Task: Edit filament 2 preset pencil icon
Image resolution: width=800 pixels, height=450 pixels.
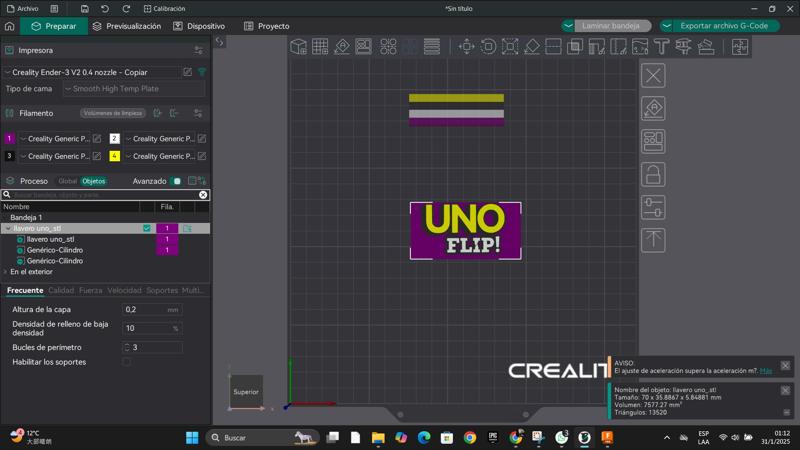Action: coord(202,138)
